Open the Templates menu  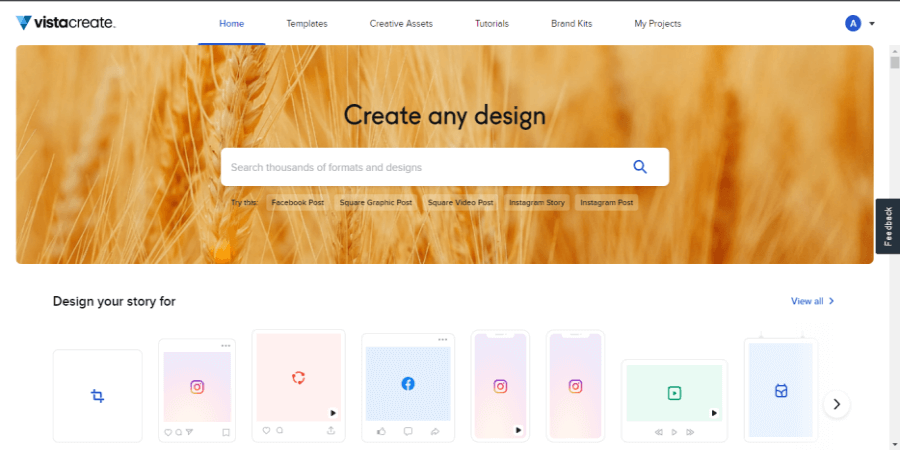(307, 24)
